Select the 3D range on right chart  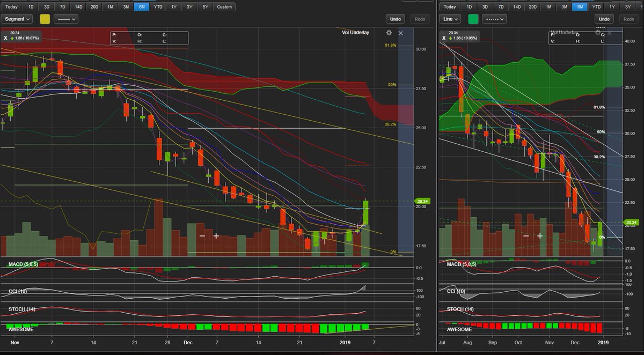tap(485, 6)
